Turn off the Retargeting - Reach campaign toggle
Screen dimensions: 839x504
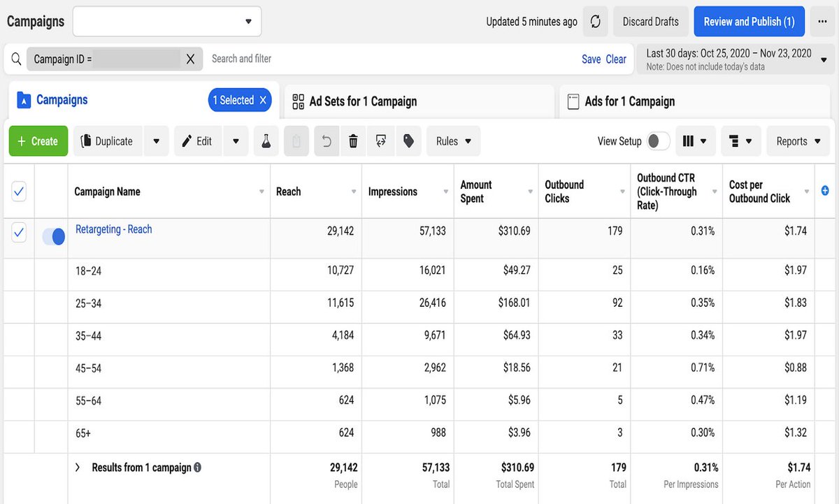pos(52,236)
